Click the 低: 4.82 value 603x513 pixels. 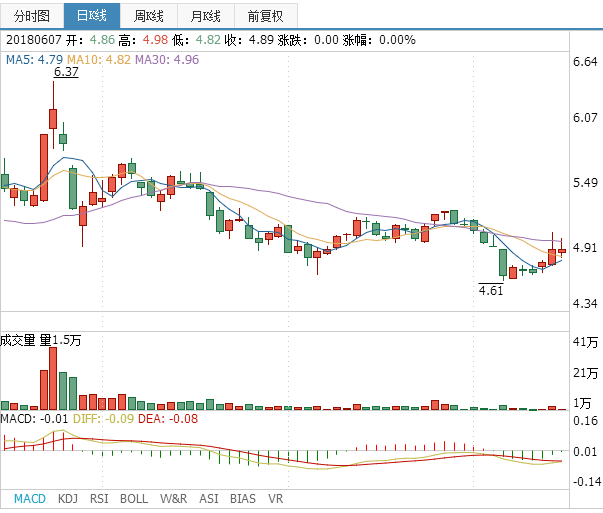196,40
